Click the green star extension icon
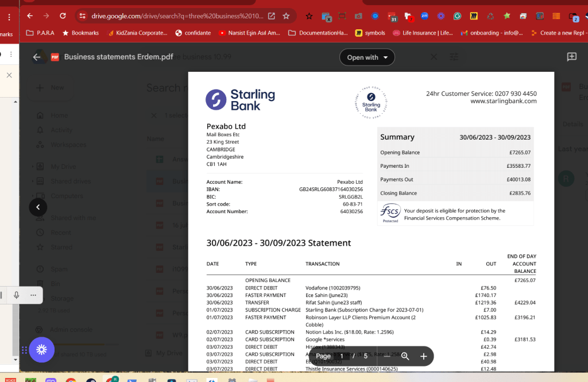Screen dimensions: 588x382 (x=507, y=16)
